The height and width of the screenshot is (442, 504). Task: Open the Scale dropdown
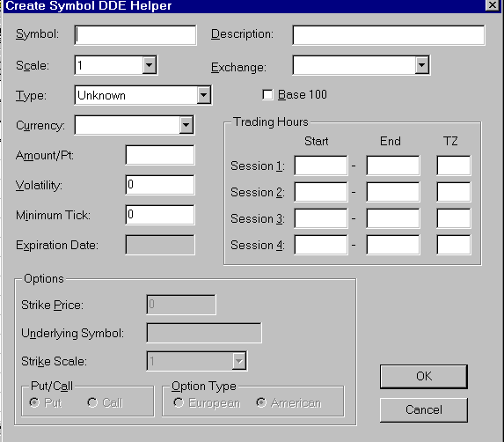coord(150,65)
